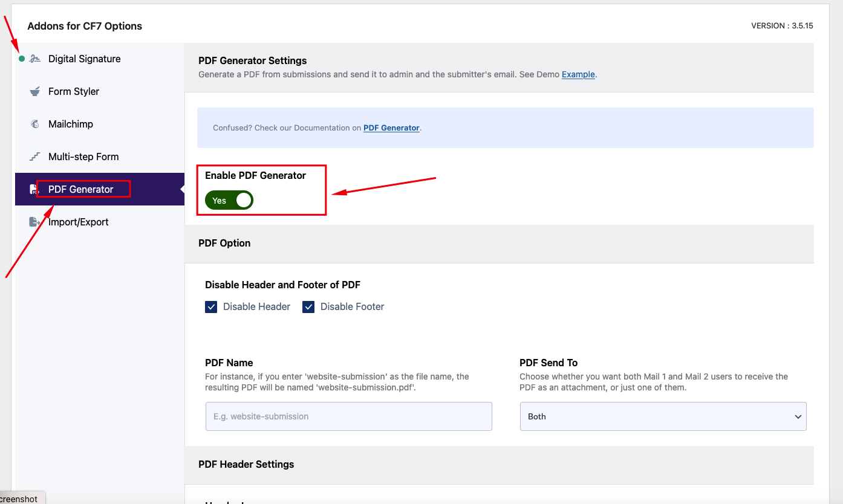Click the PDF Name input field

coord(349,416)
